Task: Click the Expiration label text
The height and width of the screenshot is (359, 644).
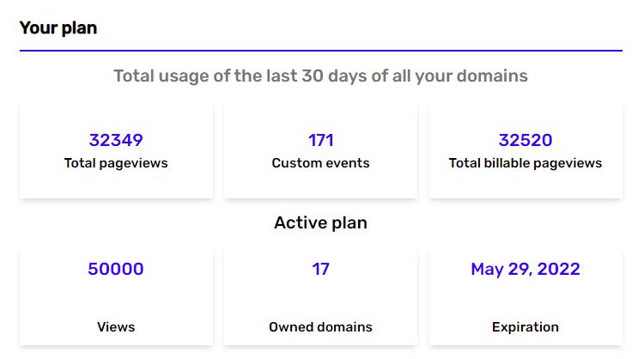Action: (x=526, y=327)
